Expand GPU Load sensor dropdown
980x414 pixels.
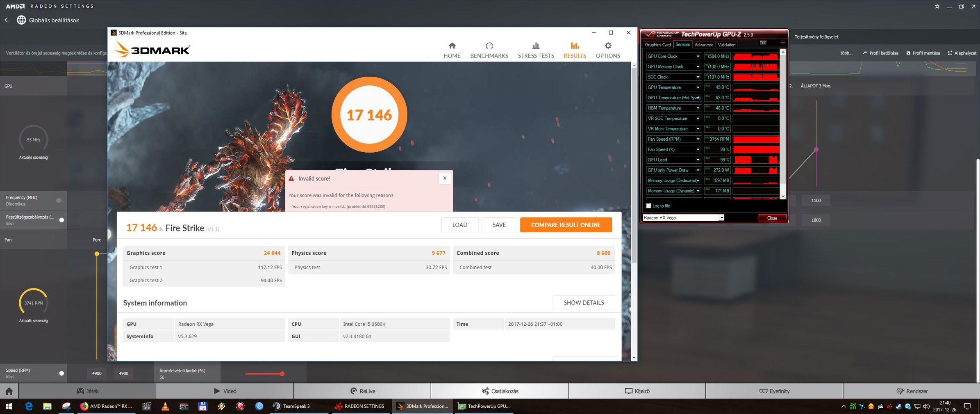698,160
